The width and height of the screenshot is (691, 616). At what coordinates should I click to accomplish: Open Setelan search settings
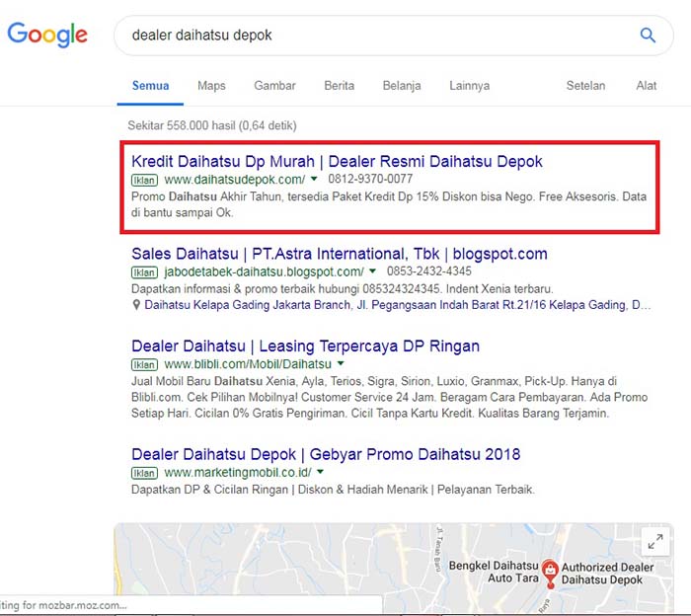(x=585, y=86)
